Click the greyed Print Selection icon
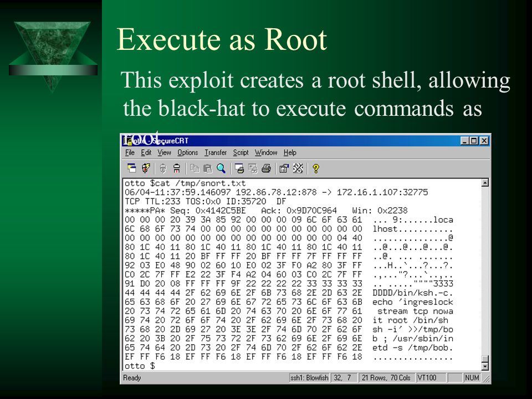This screenshot has height=399, width=532. point(253,168)
